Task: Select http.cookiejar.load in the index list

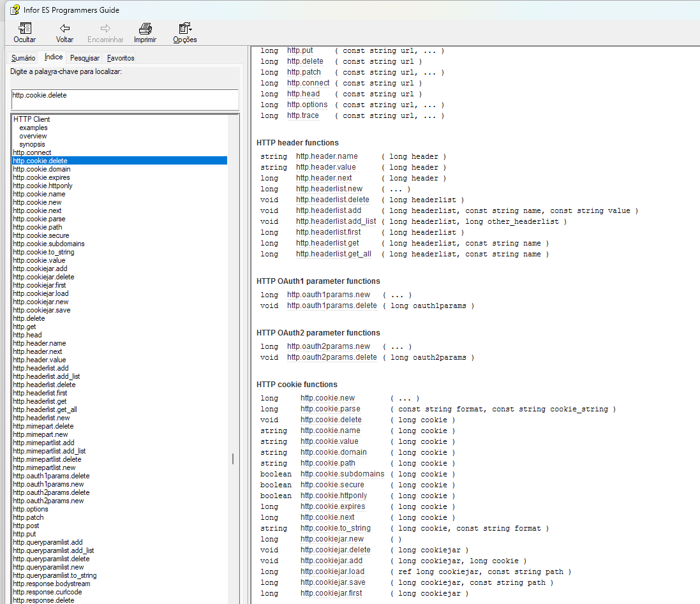Action: coord(41,293)
